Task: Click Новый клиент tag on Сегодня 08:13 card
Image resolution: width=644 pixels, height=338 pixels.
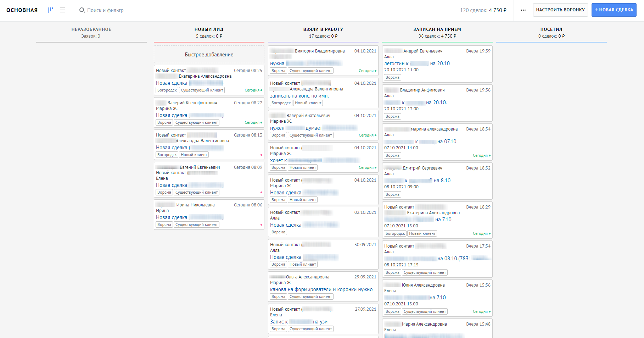Action: 194,155
